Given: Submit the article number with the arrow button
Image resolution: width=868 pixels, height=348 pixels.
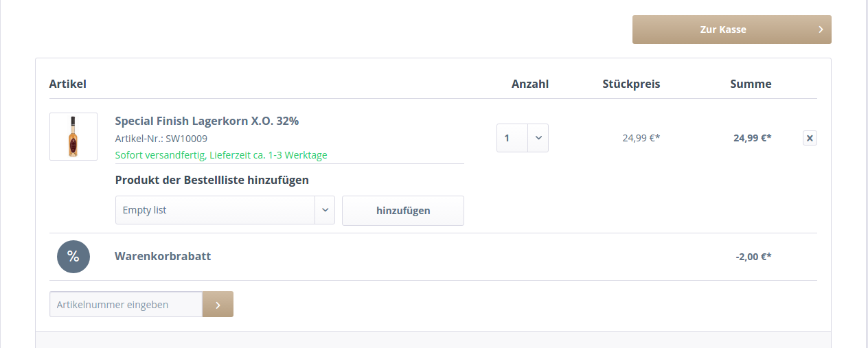Looking at the screenshot, I should (x=218, y=305).
